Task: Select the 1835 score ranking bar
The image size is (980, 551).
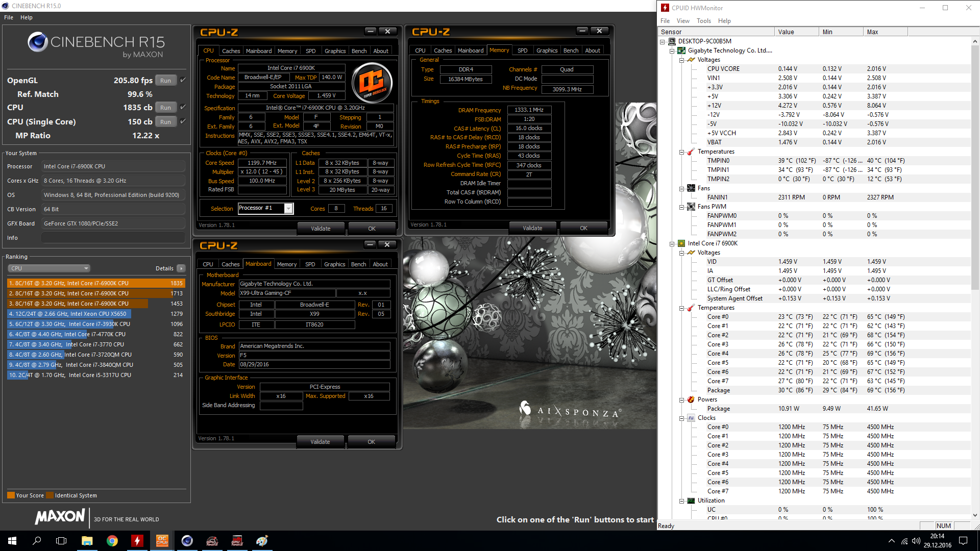Action: [96, 283]
